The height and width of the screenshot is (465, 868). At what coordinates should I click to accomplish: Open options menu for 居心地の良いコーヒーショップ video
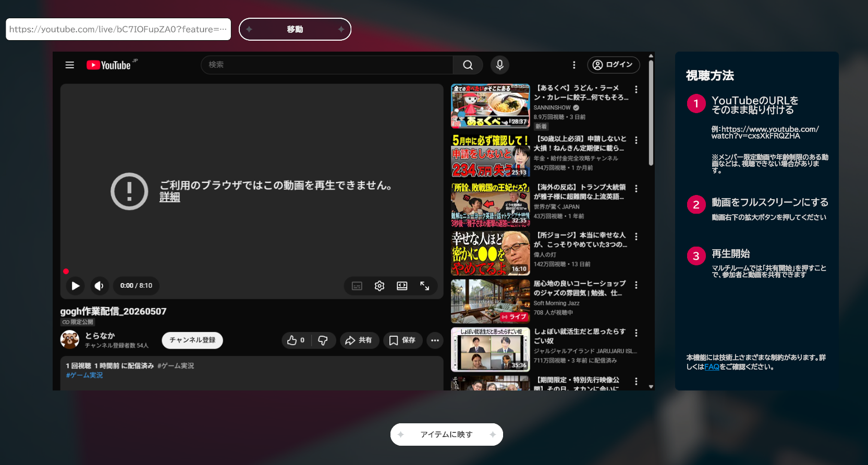[636, 285]
